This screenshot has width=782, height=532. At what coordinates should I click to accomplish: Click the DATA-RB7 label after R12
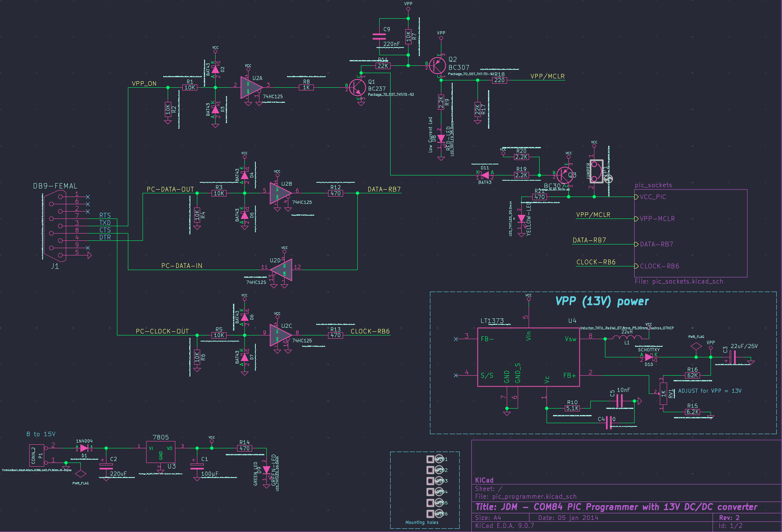[x=384, y=189]
